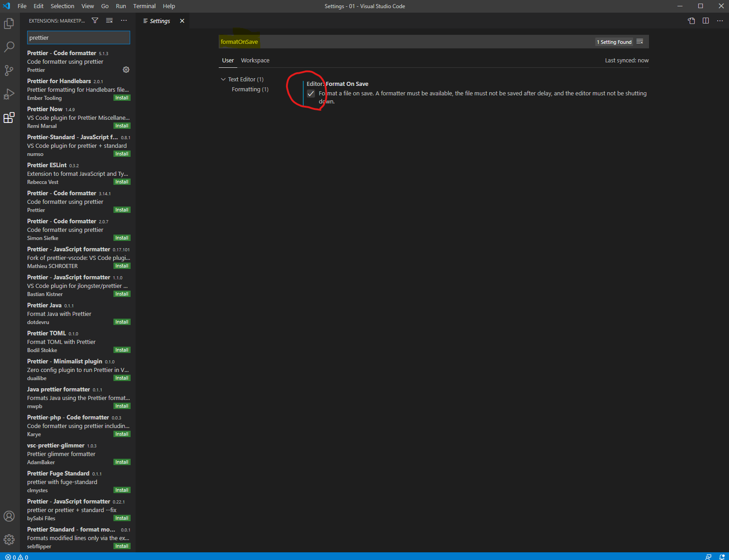Close the Settings editor tab
Screen dimensions: 729x560
[182, 21]
